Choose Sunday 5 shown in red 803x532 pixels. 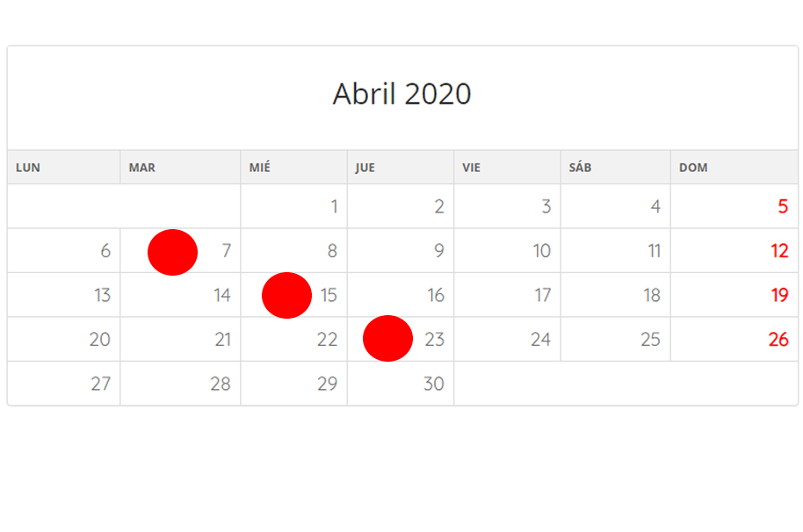click(x=783, y=206)
